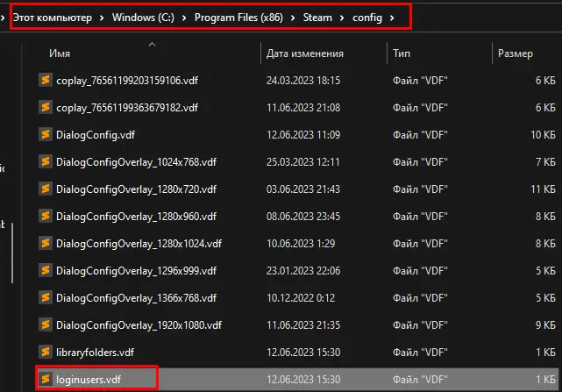Click the libraryfolders.vdf file icon
The height and width of the screenshot is (392, 562).
46,353
